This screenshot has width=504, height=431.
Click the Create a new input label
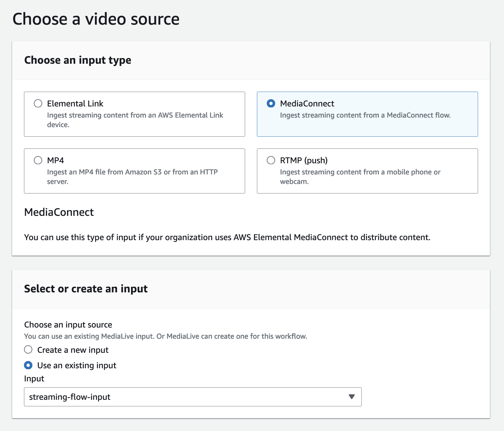click(73, 350)
